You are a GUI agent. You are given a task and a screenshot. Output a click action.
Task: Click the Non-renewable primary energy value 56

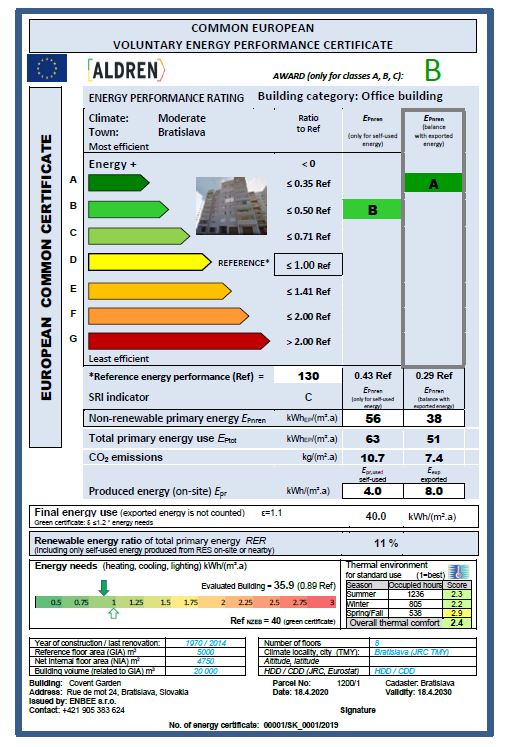(x=373, y=418)
